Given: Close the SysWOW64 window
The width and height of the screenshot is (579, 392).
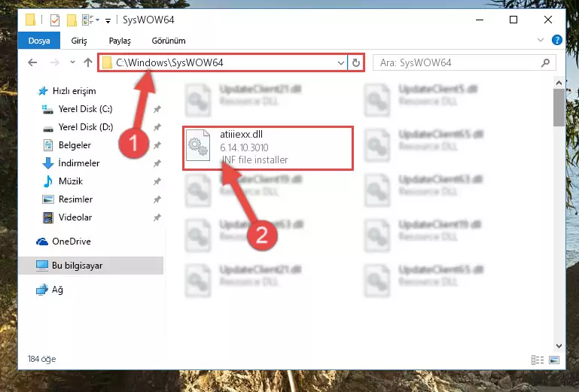Looking at the screenshot, I should coord(548,20).
